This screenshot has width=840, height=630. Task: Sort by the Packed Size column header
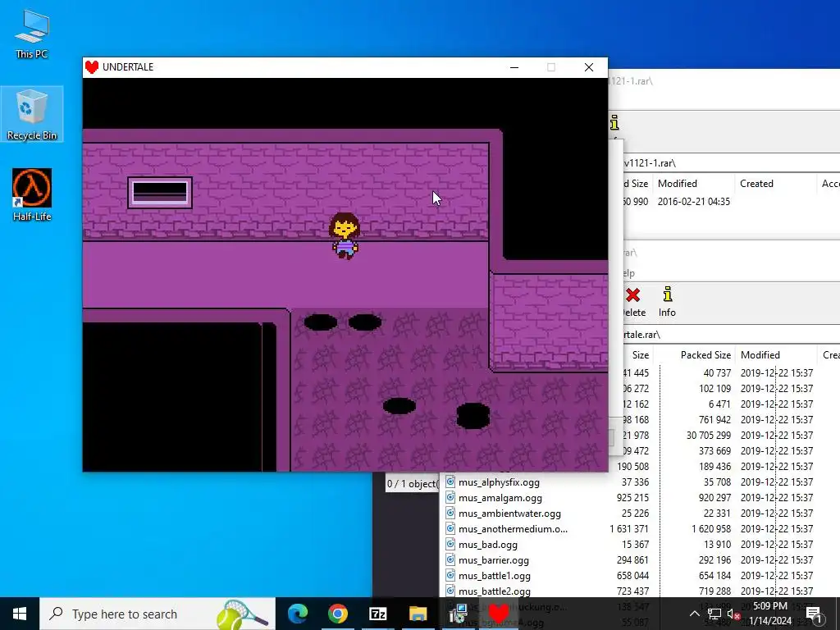(705, 354)
